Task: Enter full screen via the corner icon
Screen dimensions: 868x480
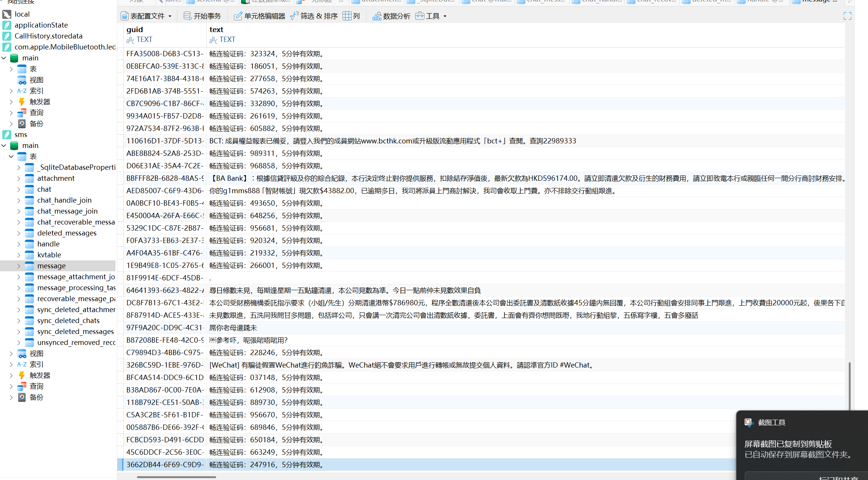Action: (847, 16)
